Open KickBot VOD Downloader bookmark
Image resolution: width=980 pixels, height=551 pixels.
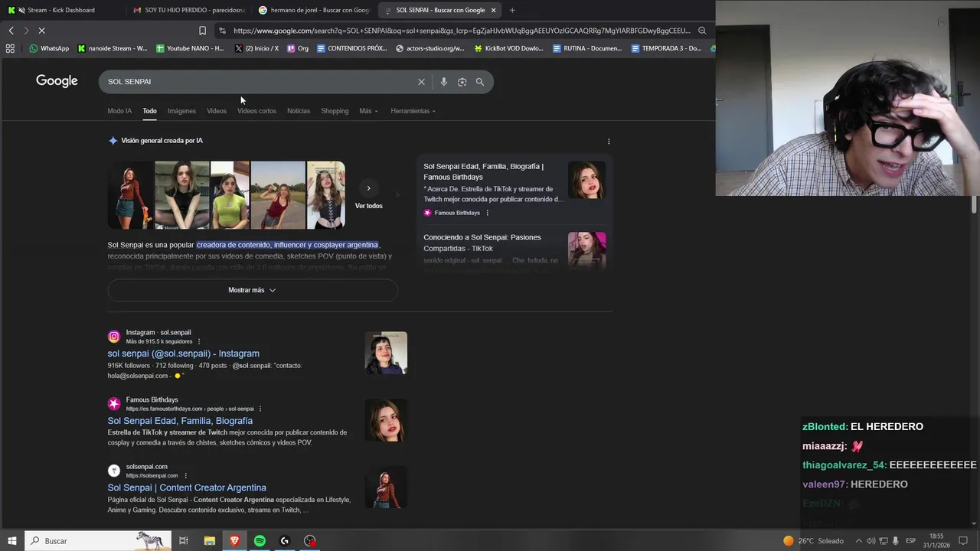click(x=508, y=48)
